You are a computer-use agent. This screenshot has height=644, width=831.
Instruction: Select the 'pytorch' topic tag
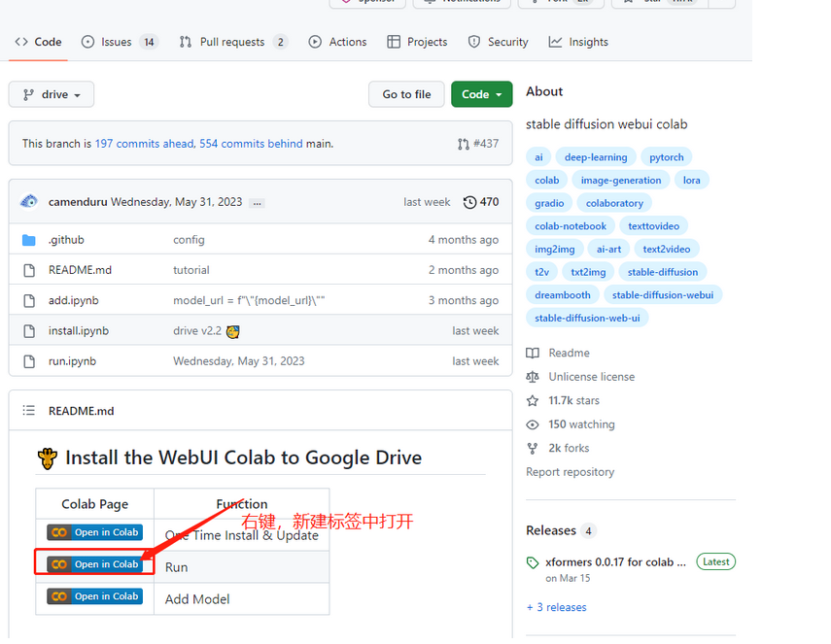tap(666, 157)
